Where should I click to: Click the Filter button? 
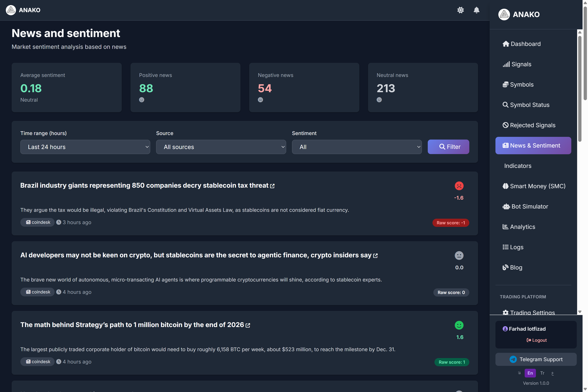tap(448, 147)
